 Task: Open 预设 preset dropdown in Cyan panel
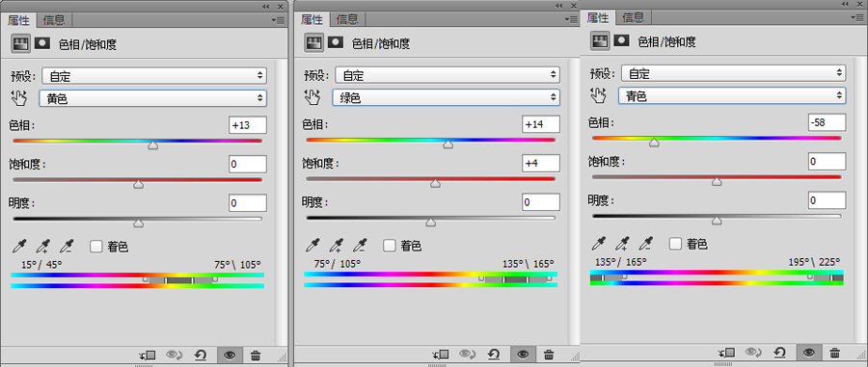734,72
